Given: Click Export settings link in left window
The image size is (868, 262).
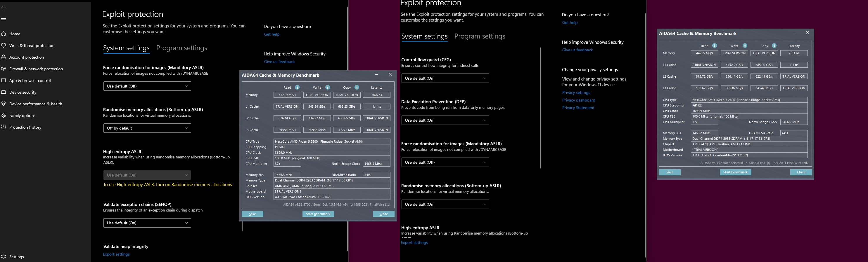Looking at the screenshot, I should pyautogui.click(x=116, y=254).
